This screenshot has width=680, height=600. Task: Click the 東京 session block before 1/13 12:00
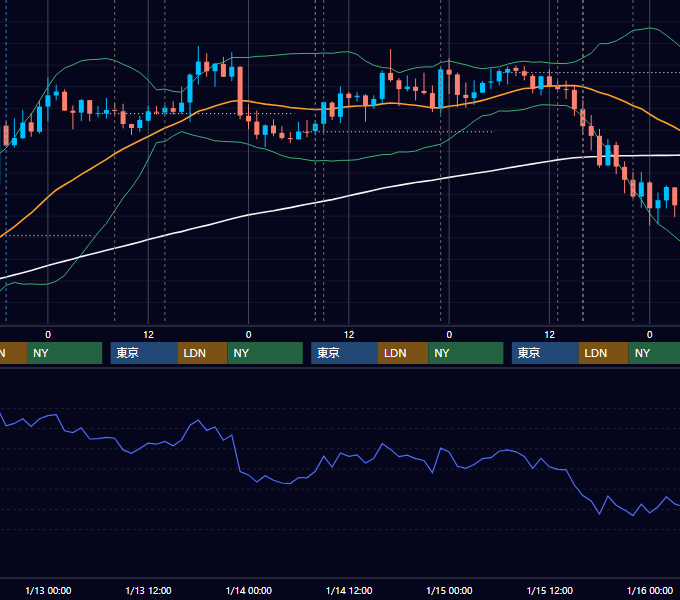pyautogui.click(x=144, y=353)
